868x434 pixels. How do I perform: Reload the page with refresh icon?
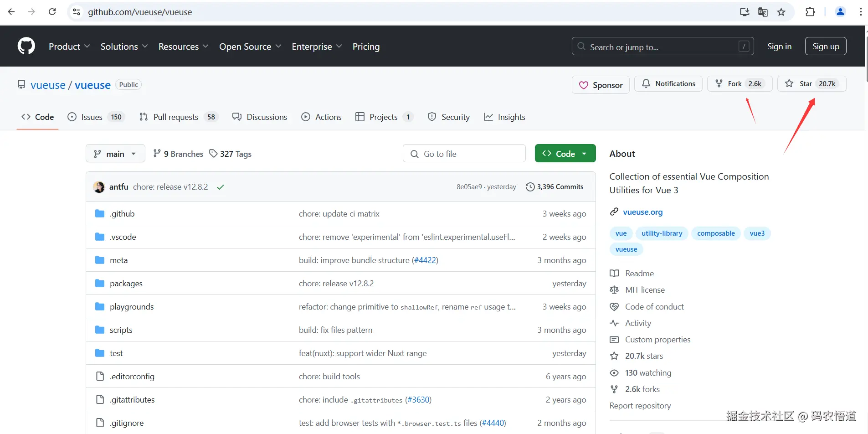tap(52, 12)
